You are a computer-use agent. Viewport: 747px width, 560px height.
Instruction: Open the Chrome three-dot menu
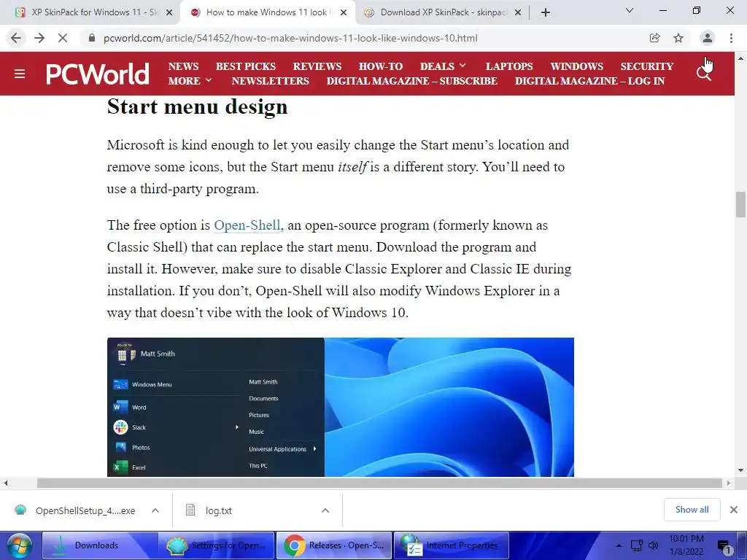point(731,38)
